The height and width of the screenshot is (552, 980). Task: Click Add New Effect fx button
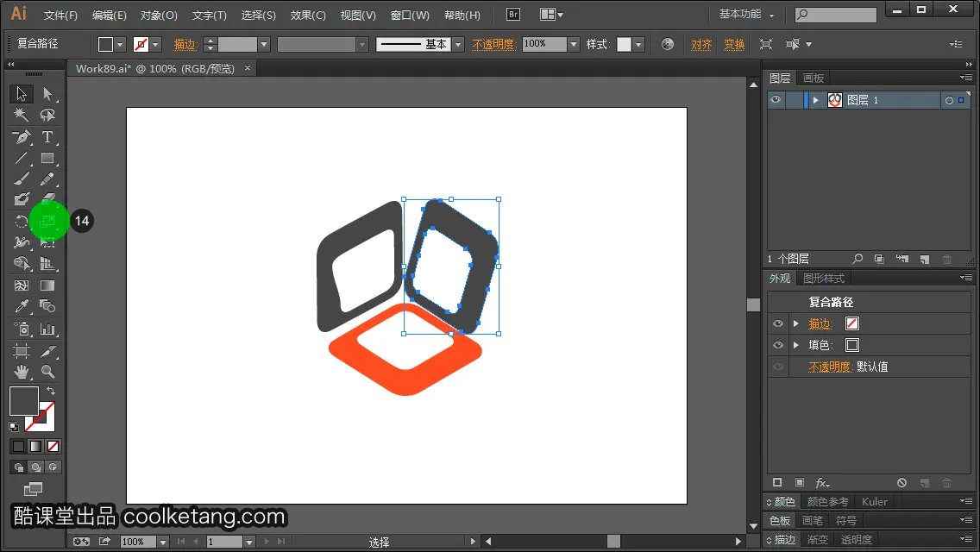[x=822, y=483]
